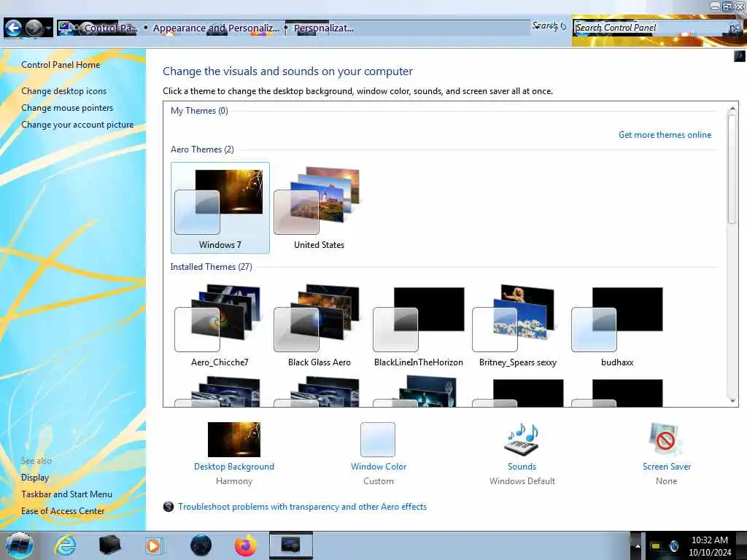Open Troubleshoot transparency and Aero effects link
Viewport: 747px width, 560px height.
(302, 507)
